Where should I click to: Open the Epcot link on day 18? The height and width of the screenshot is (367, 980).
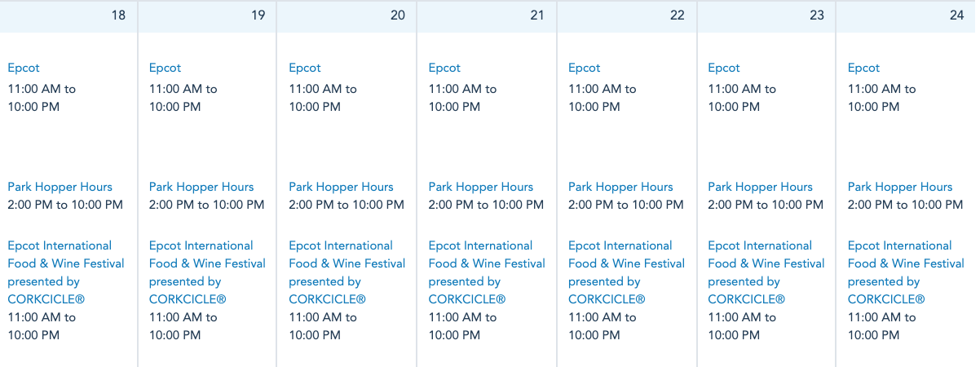click(x=24, y=68)
